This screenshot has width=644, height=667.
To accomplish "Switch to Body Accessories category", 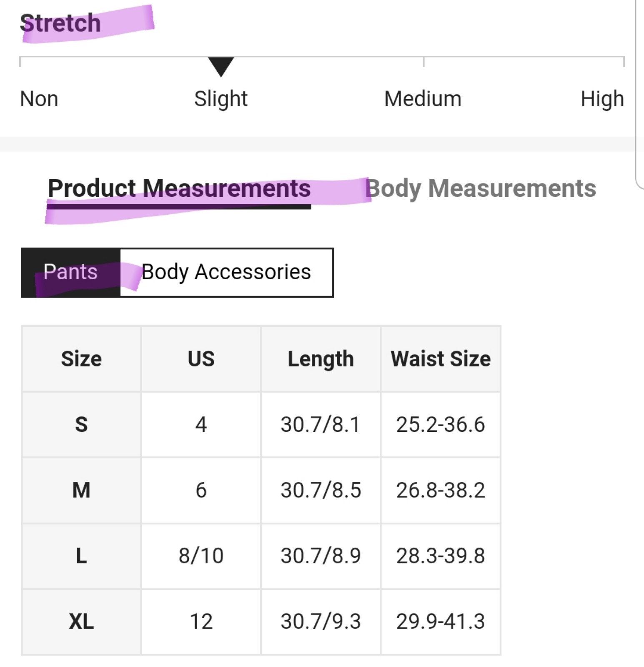I will tap(226, 272).
